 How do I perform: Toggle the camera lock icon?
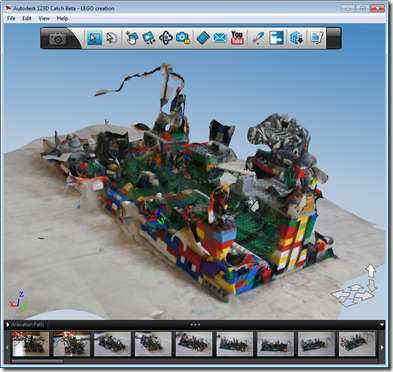tap(183, 38)
